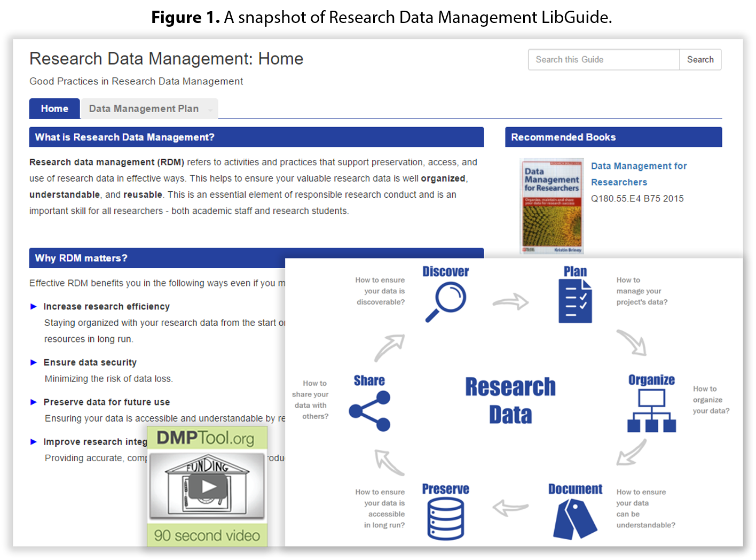Click the Increase research efficiency bullet arrow

[34, 307]
